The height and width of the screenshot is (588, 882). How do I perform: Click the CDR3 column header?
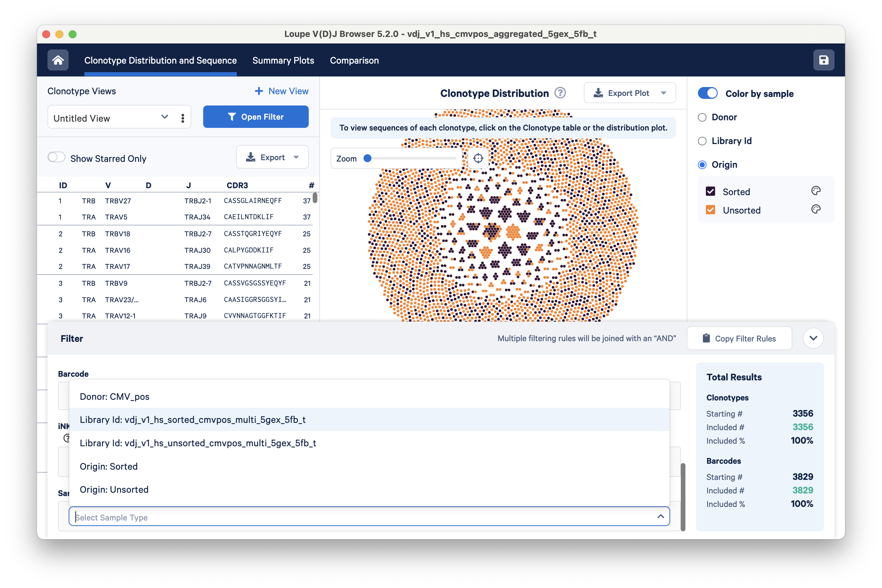pos(237,185)
